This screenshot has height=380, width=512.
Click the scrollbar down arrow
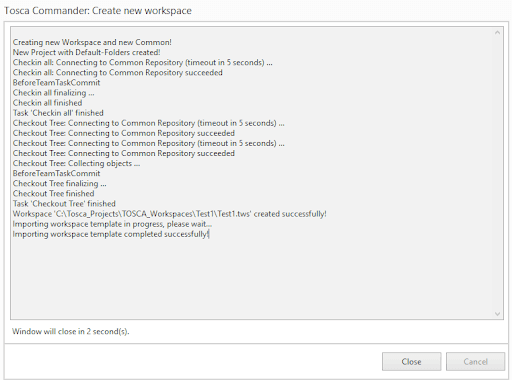pyautogui.click(x=497, y=314)
